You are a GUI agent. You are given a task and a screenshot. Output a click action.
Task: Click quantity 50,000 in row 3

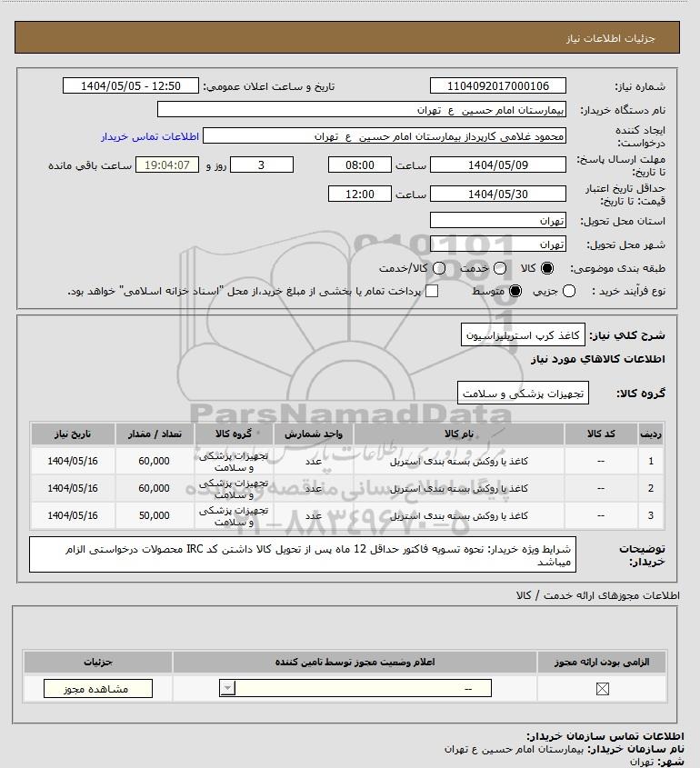click(x=155, y=515)
